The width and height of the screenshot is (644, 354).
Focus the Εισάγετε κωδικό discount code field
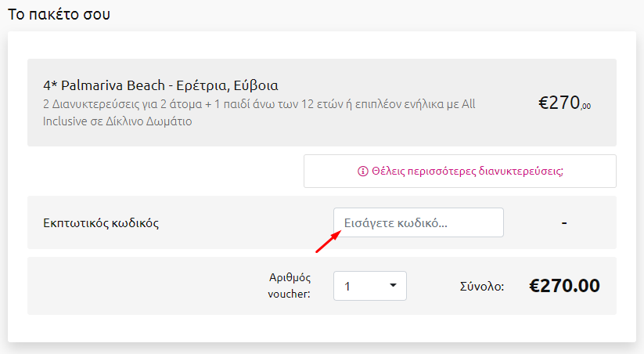pos(419,222)
